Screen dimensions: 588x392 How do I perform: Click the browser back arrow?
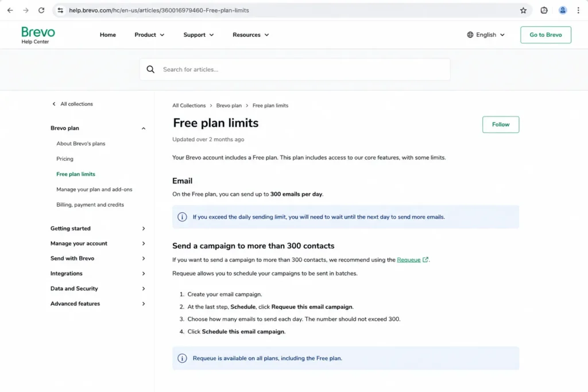10,10
